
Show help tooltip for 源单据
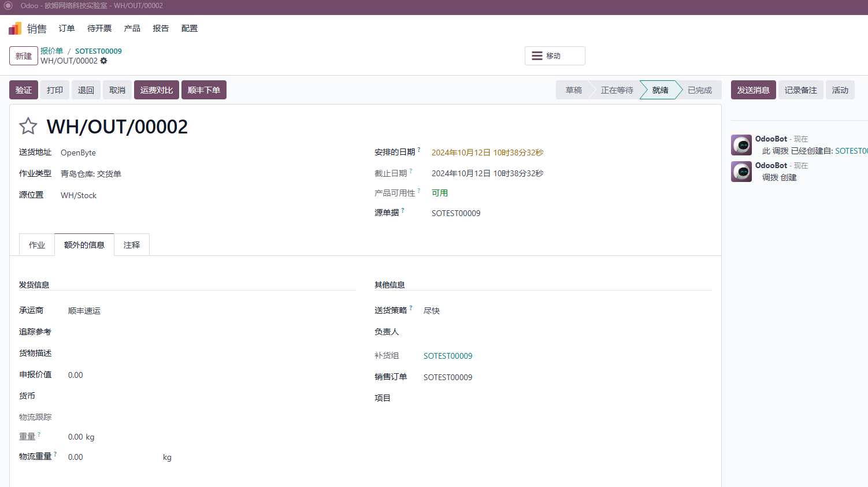coord(403,210)
